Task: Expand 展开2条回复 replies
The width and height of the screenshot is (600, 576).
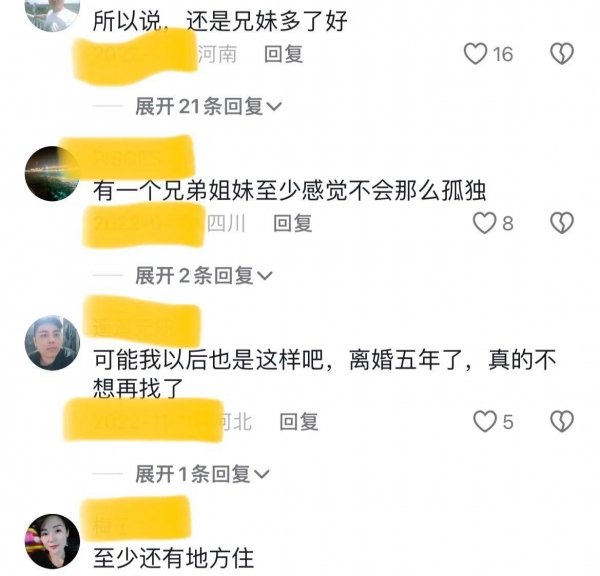Action: tap(204, 276)
